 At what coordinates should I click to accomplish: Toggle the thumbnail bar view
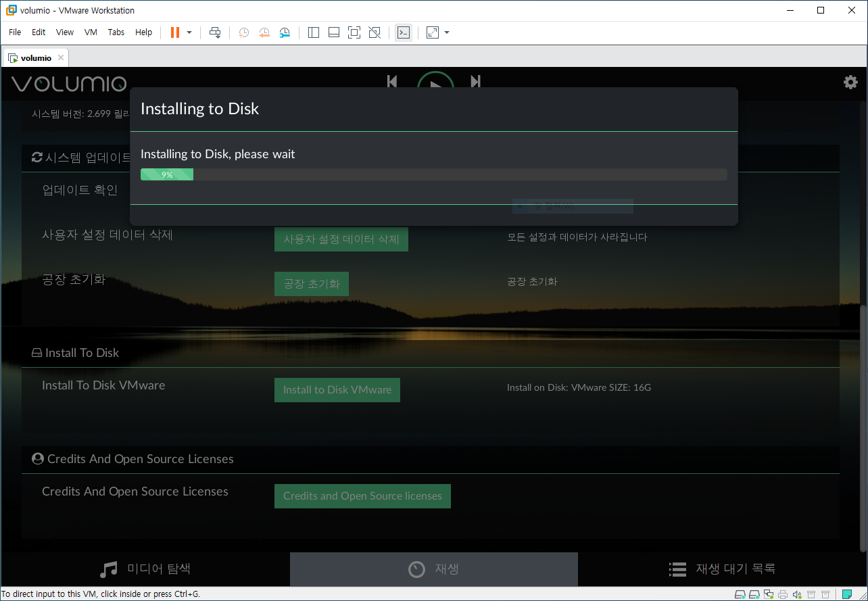pos(334,32)
